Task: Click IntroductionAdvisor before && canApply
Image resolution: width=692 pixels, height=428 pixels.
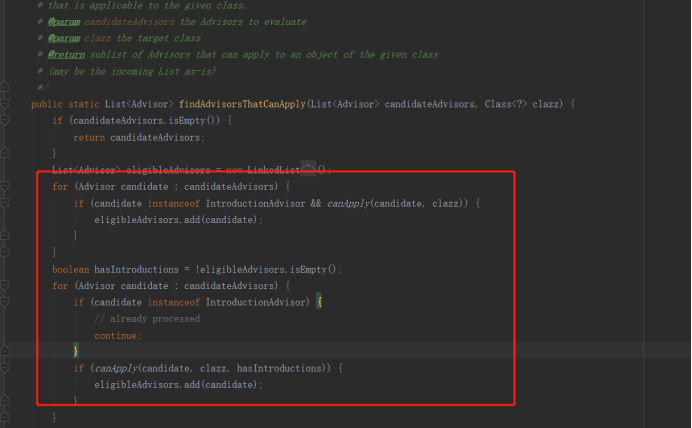Action: 255,203
